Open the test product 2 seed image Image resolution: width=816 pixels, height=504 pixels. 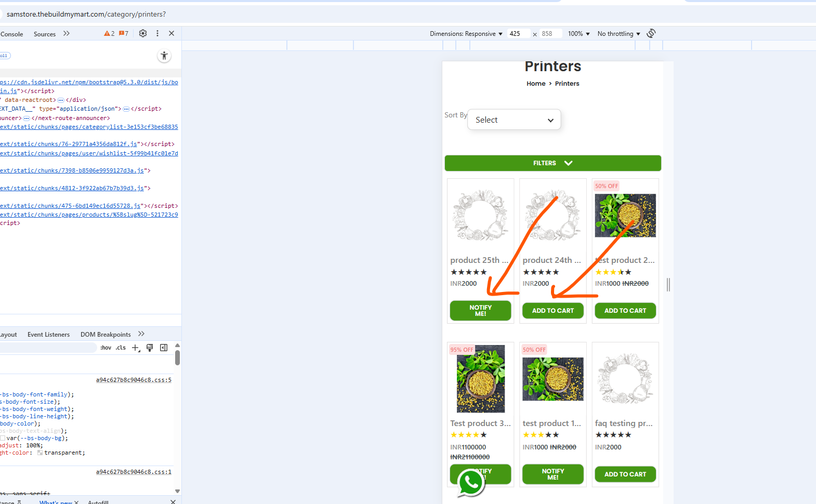click(625, 216)
